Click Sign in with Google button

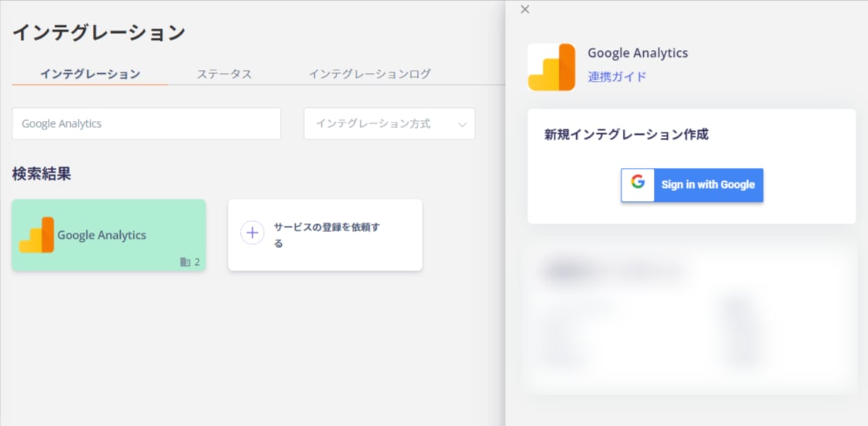coord(692,185)
